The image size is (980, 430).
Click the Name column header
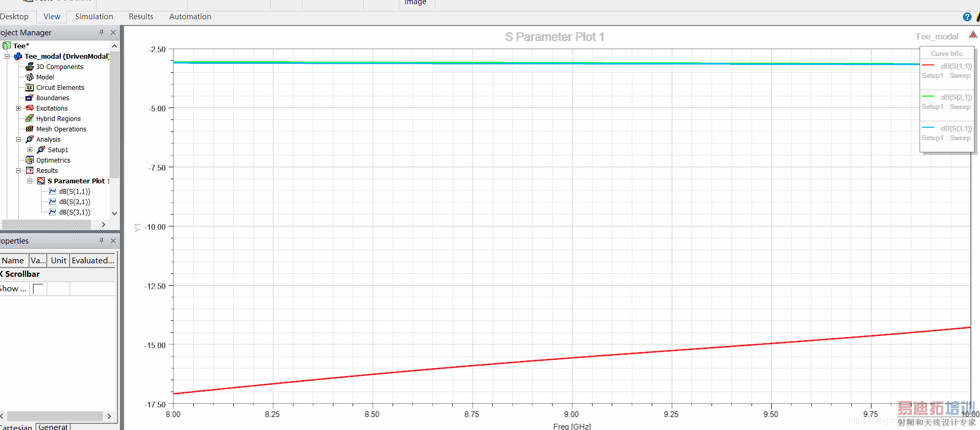(x=14, y=260)
